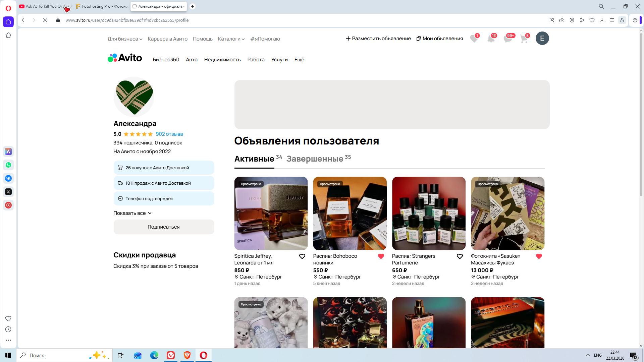
Task: Open messages icon showing 99+ badge
Action: (x=508, y=39)
